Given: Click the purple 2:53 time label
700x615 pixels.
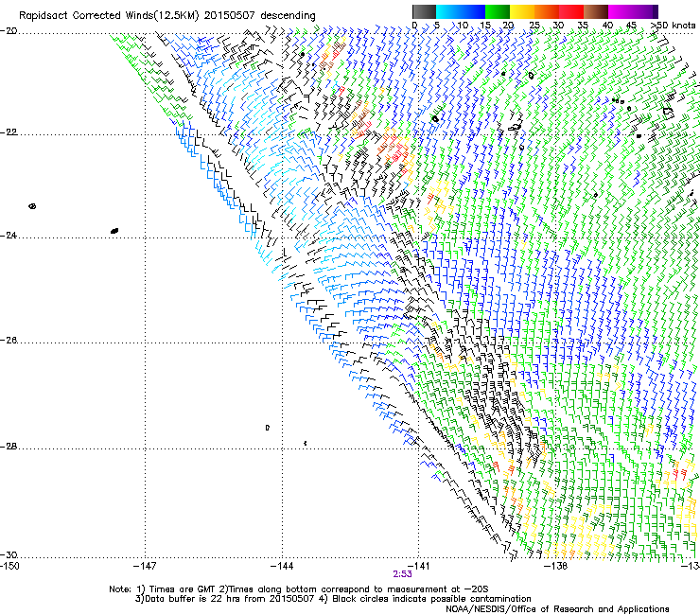Looking at the screenshot, I should pos(402,574).
